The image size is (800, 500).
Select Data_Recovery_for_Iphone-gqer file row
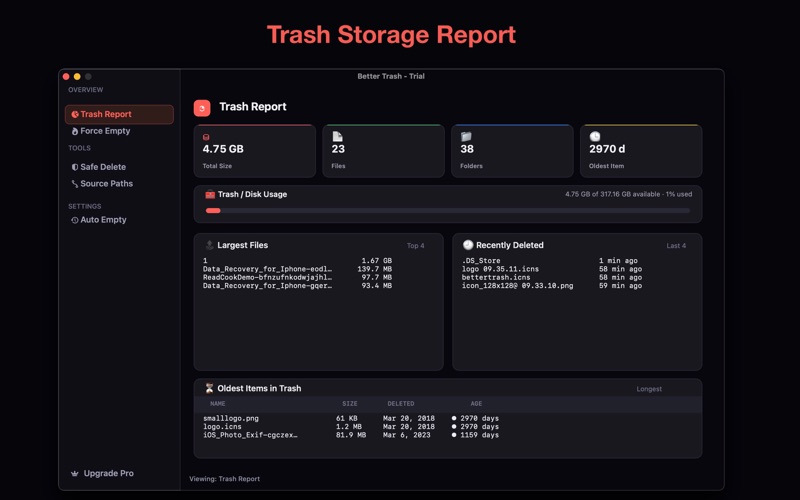point(297,286)
